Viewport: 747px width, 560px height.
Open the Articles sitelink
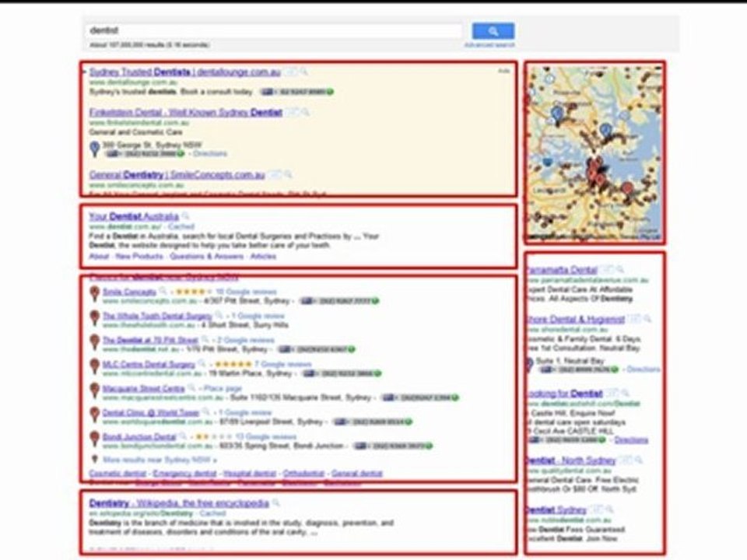point(263,256)
